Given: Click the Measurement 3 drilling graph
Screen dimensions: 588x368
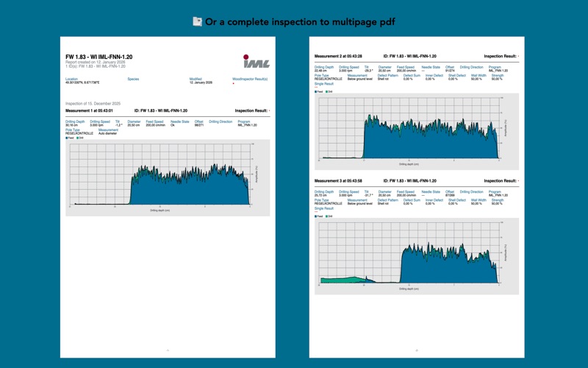Looking at the screenshot, I should click(417, 256).
